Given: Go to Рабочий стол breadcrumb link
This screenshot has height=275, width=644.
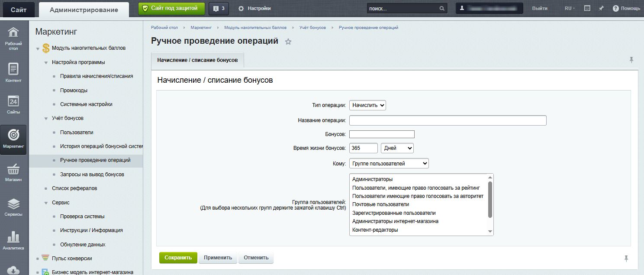Looking at the screenshot, I should (164, 27).
